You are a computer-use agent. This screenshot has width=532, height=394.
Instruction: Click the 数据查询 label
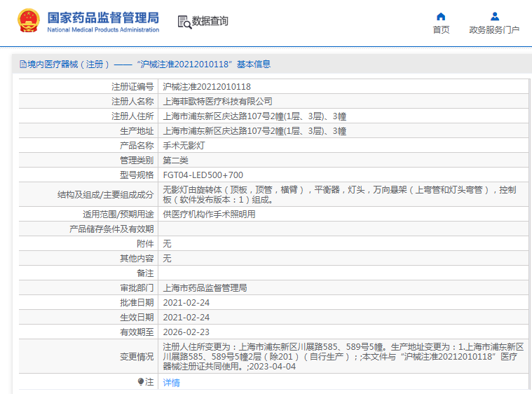[210, 21]
